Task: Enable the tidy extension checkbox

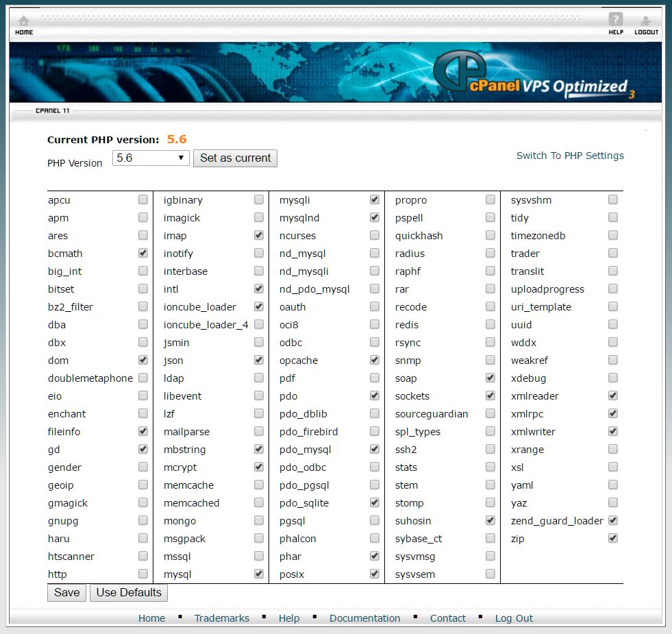Action: [613, 217]
